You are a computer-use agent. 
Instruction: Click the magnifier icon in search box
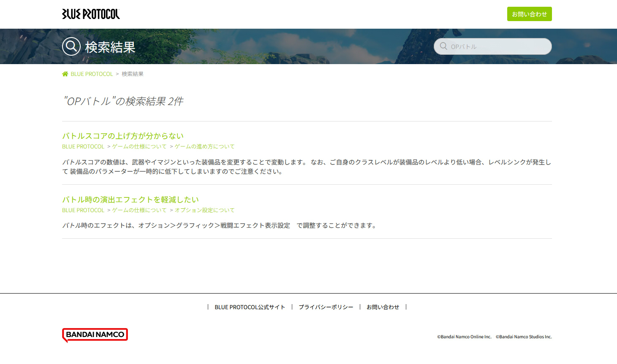point(443,46)
